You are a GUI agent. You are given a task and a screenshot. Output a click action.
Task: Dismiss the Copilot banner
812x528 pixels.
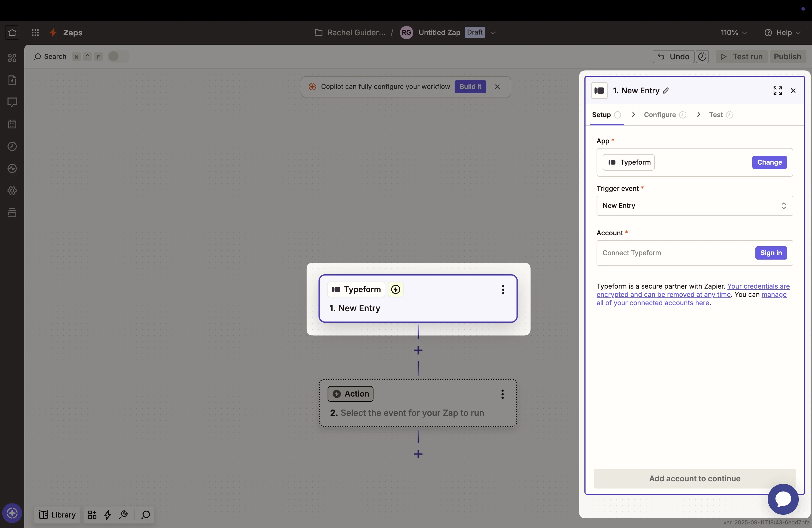(497, 87)
